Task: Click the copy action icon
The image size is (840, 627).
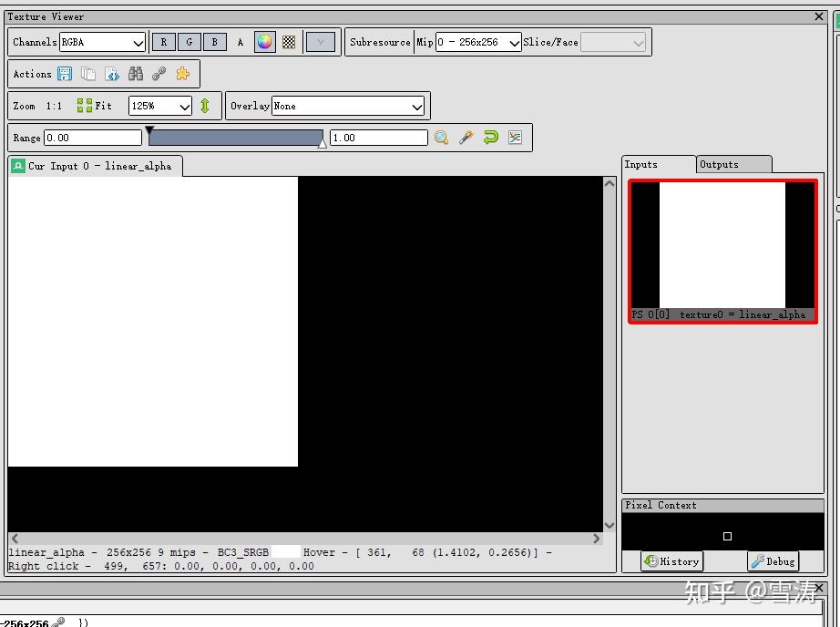Action: click(88, 74)
